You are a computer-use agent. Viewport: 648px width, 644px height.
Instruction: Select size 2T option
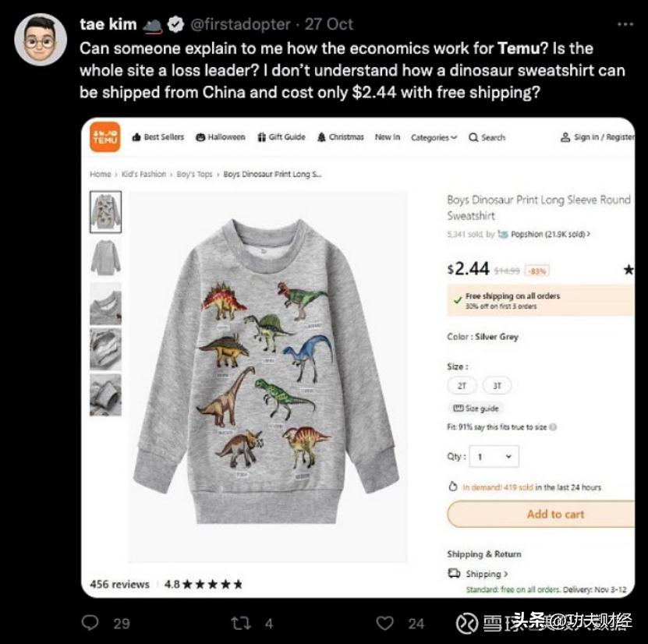[460, 385]
